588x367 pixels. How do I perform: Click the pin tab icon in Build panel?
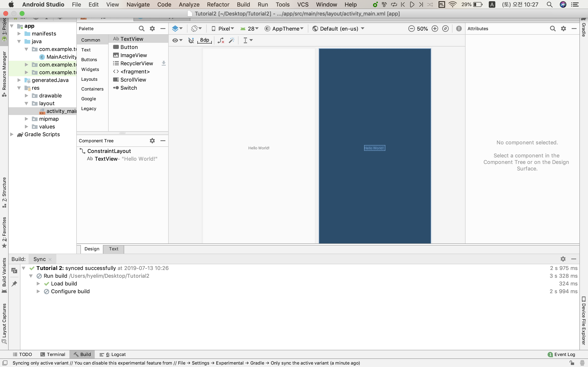[x=14, y=283]
